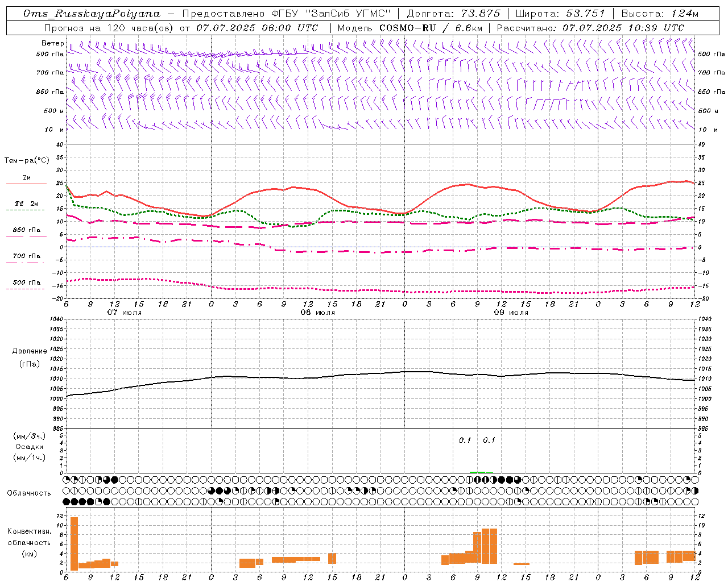This screenshot has height=582, width=728.
Task: Click the Давление panel label
Action: click(30, 351)
